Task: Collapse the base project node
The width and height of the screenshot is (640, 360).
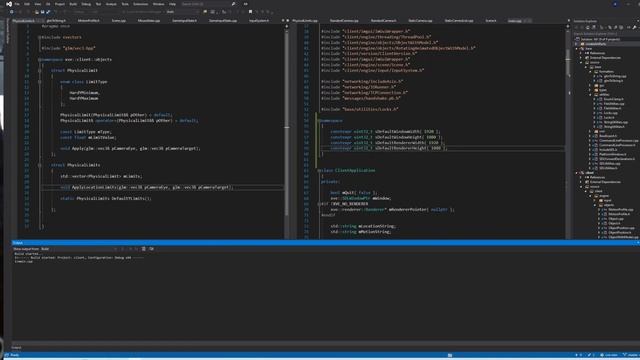Action: pos(577,49)
